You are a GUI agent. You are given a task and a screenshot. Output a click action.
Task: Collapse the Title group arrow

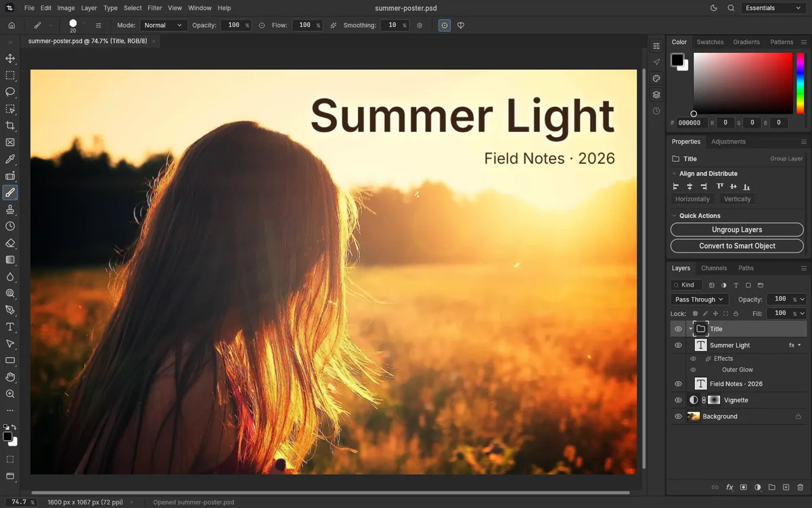pos(690,329)
